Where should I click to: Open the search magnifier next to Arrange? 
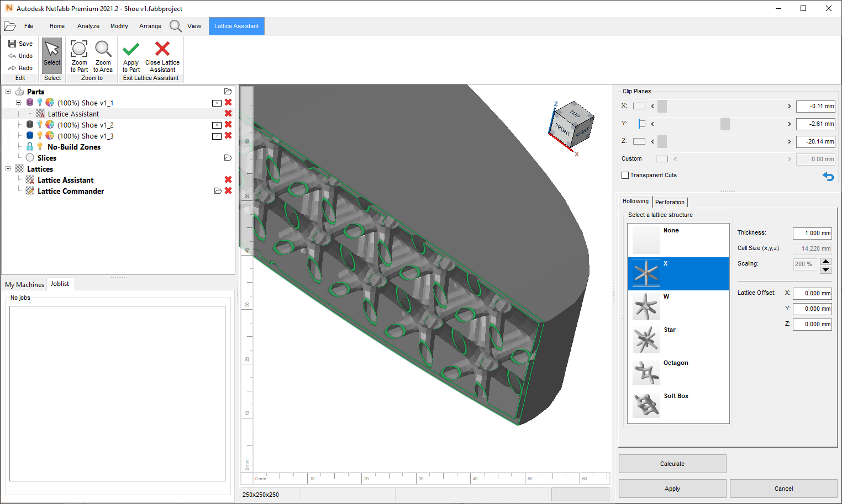176,26
